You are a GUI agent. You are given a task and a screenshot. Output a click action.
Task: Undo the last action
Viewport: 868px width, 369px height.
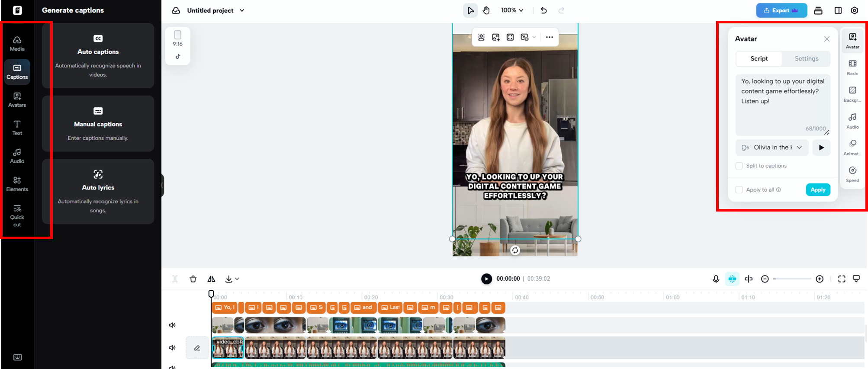[544, 10]
